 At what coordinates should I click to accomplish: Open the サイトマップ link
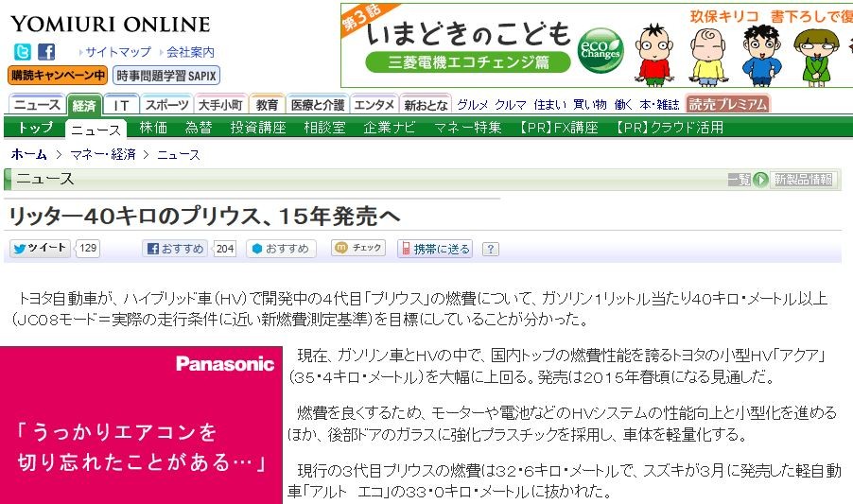point(118,52)
